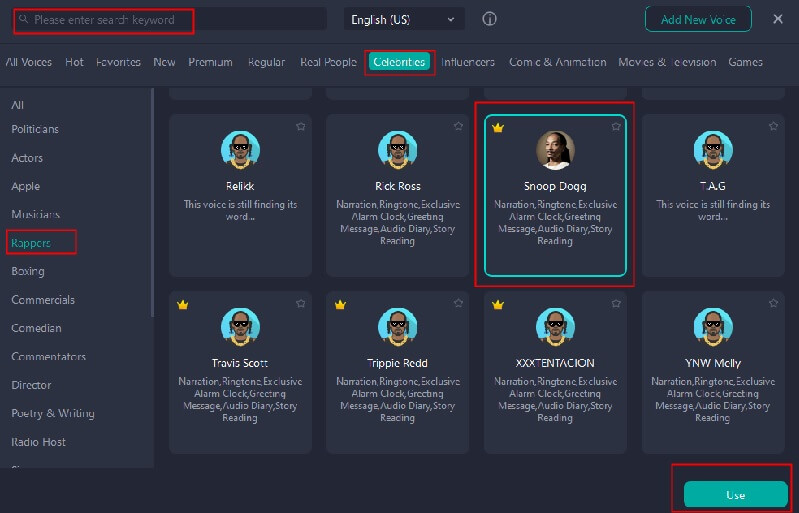
Task: Open the Favorites tab
Action: (x=118, y=62)
